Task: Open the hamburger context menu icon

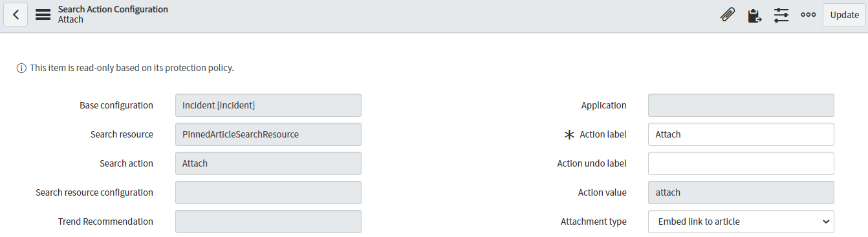Action: tap(43, 15)
